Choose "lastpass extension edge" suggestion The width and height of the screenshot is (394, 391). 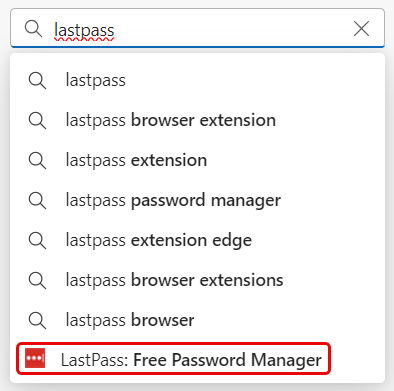click(197, 240)
